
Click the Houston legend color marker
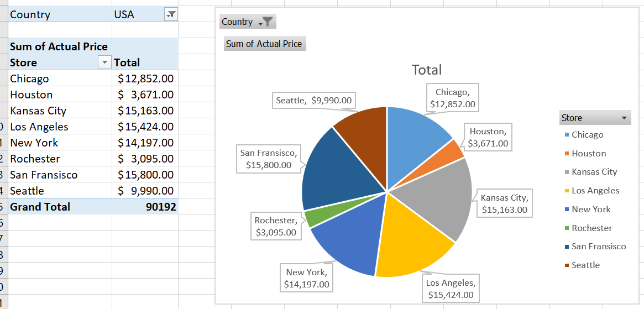point(567,154)
